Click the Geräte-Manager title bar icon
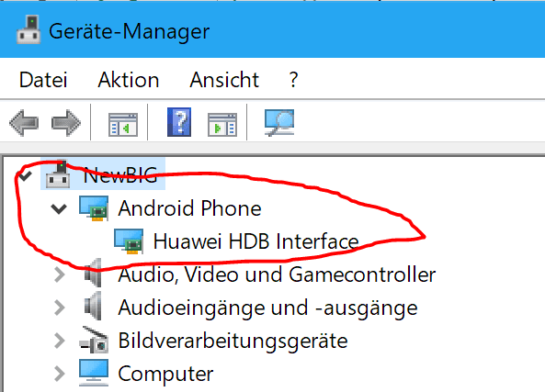This screenshot has height=392, width=545. pyautogui.click(x=28, y=30)
